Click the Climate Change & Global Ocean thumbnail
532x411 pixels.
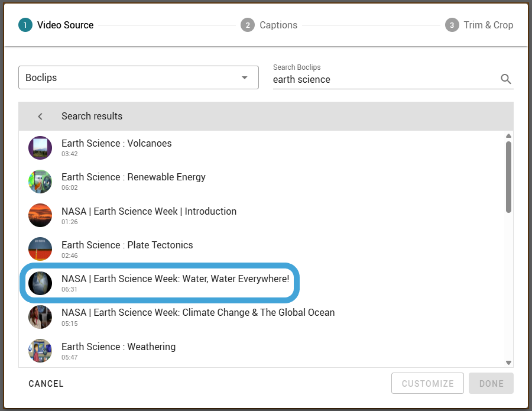click(x=40, y=317)
